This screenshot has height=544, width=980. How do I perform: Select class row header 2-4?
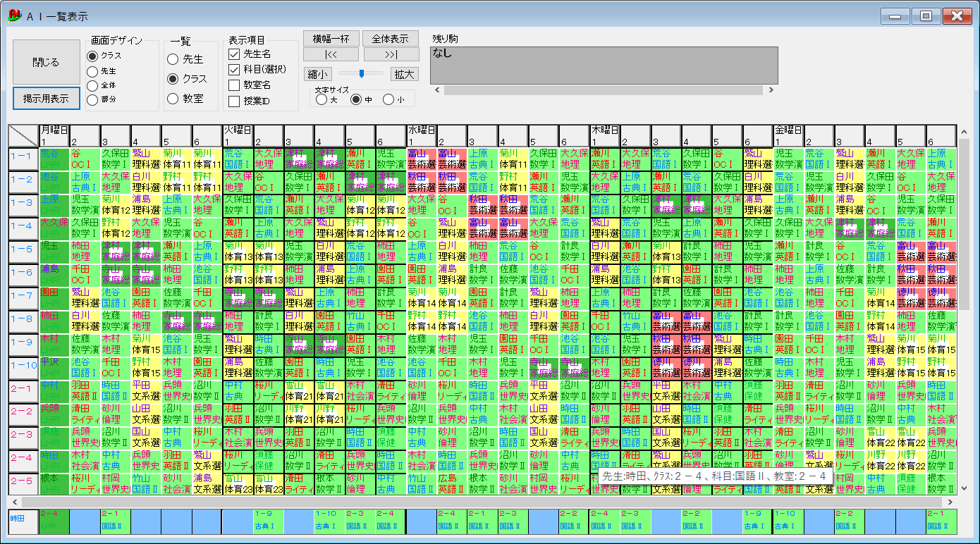click(x=23, y=461)
